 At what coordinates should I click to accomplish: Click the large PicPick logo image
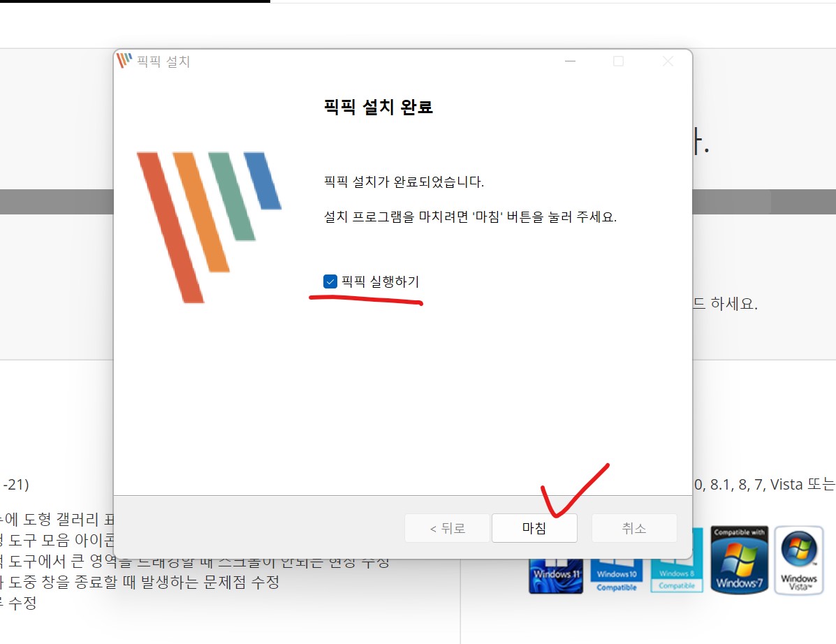pyautogui.click(x=209, y=227)
